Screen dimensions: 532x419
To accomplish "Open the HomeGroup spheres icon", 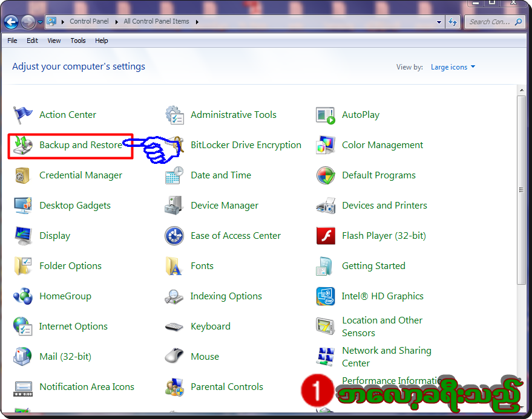I will click(x=23, y=296).
